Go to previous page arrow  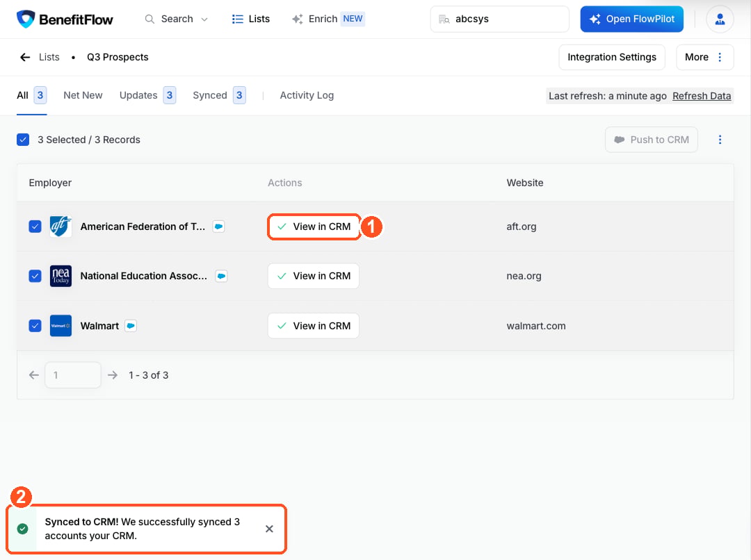click(33, 375)
